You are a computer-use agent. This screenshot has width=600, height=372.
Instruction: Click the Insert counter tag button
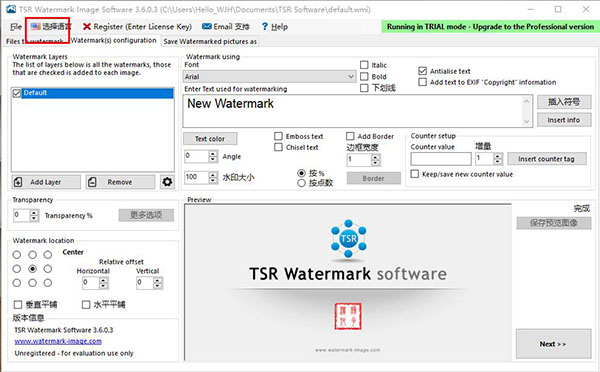[546, 159]
